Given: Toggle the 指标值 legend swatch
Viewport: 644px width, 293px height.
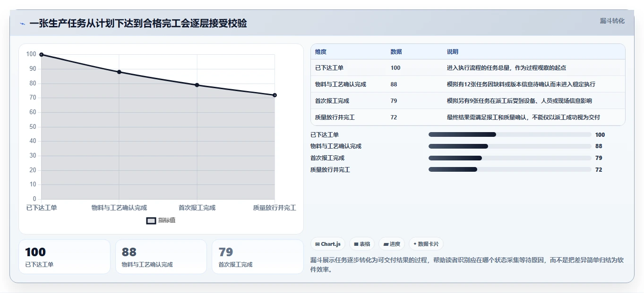Looking at the screenshot, I should (x=151, y=221).
